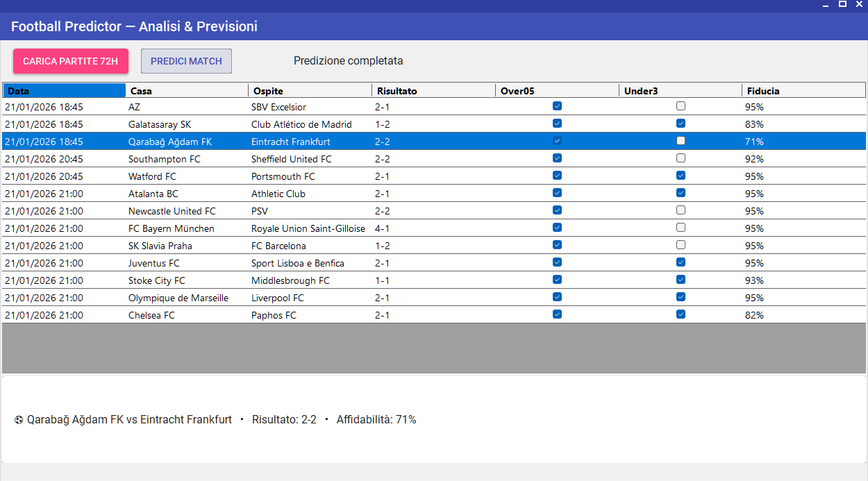Sort table by Data column header
The height and width of the screenshot is (481, 868).
64,91
